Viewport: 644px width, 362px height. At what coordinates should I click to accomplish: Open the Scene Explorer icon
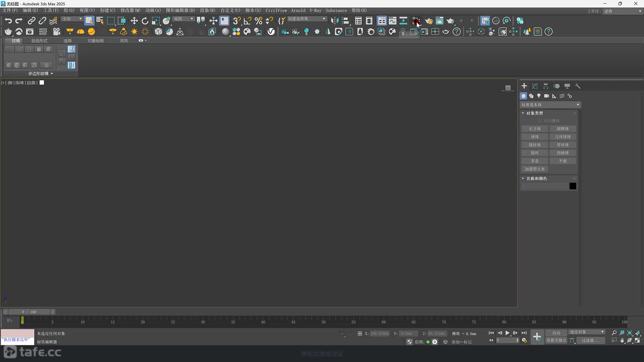[358, 21]
